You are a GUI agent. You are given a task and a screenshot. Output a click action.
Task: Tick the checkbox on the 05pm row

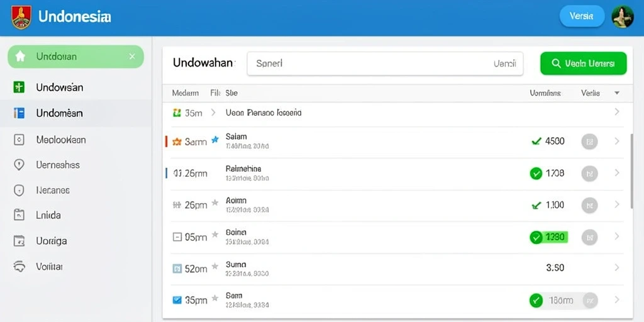coord(177,236)
